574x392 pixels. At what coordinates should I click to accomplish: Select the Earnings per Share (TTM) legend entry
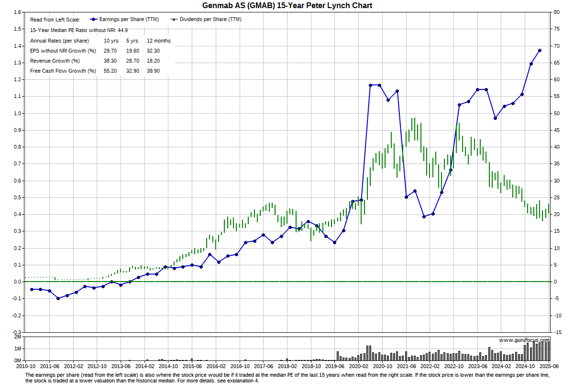tap(124, 20)
